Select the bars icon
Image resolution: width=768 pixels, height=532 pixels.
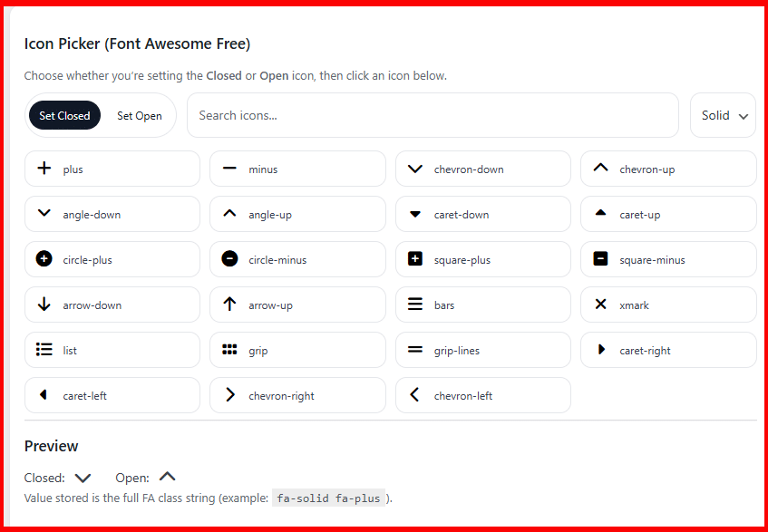pos(482,305)
